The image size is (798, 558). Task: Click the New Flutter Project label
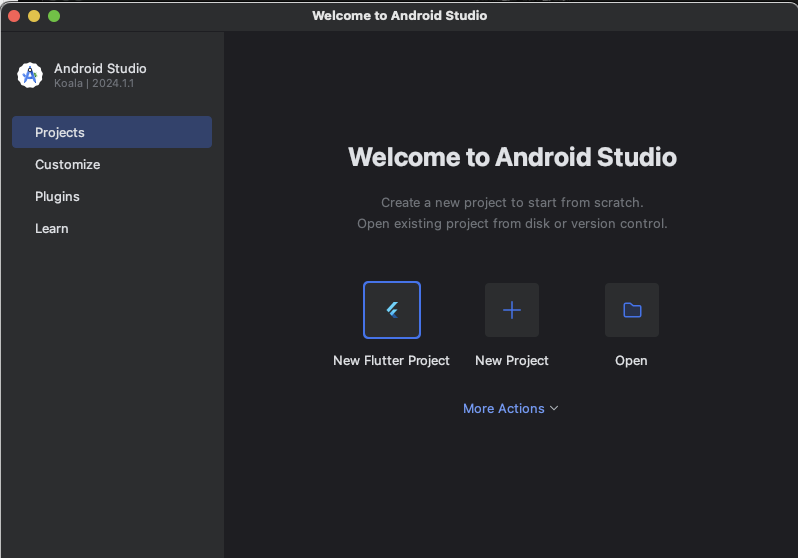point(391,360)
